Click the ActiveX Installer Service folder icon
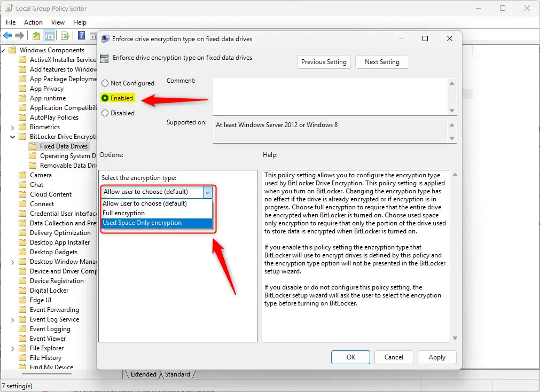Viewport: 540px width, 392px height. (22, 60)
